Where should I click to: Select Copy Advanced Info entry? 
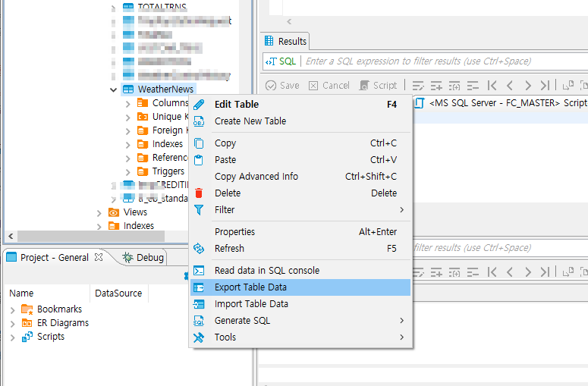coord(300,177)
